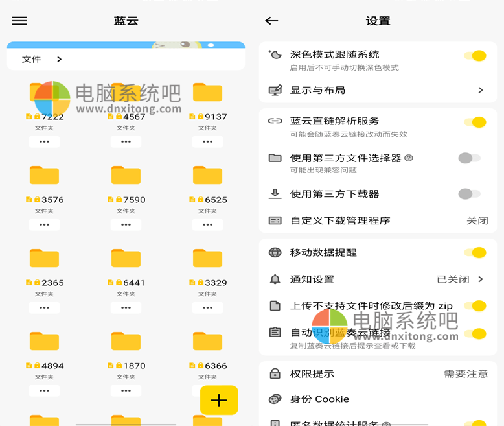Image resolution: width=504 pixels, height=426 pixels.
Task: Open 身份 Cookie setting
Action: click(378, 399)
